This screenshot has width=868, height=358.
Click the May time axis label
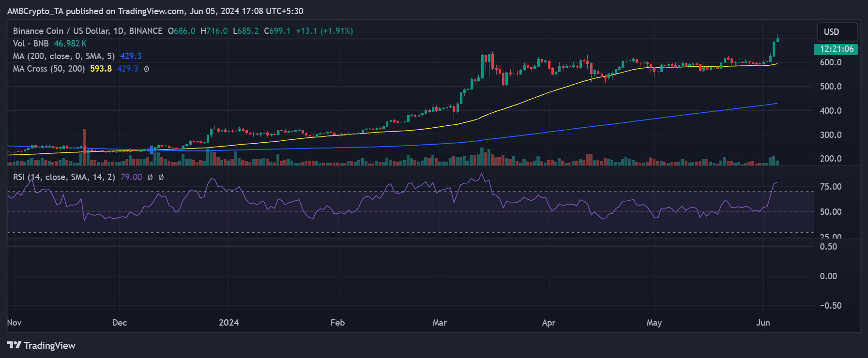click(x=654, y=323)
